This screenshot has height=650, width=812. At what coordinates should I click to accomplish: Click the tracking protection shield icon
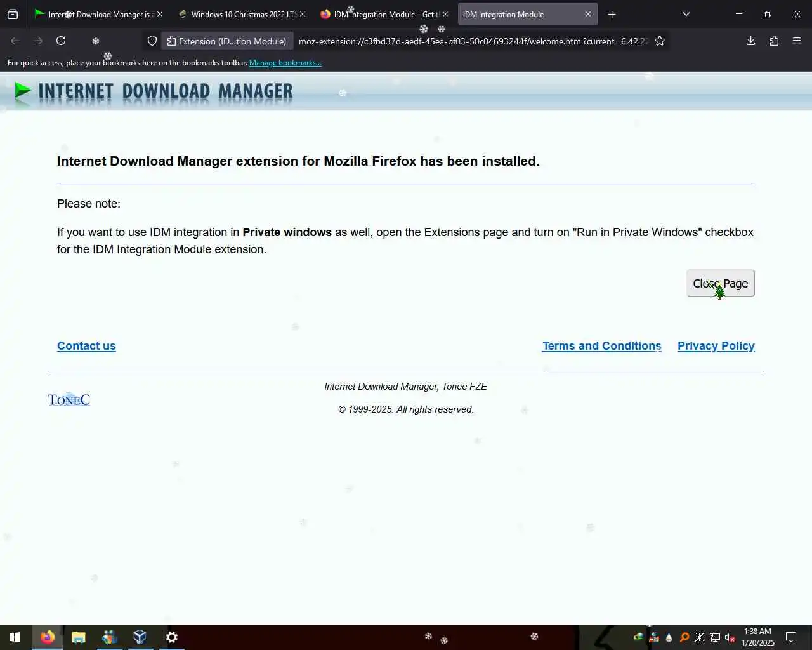(x=152, y=41)
